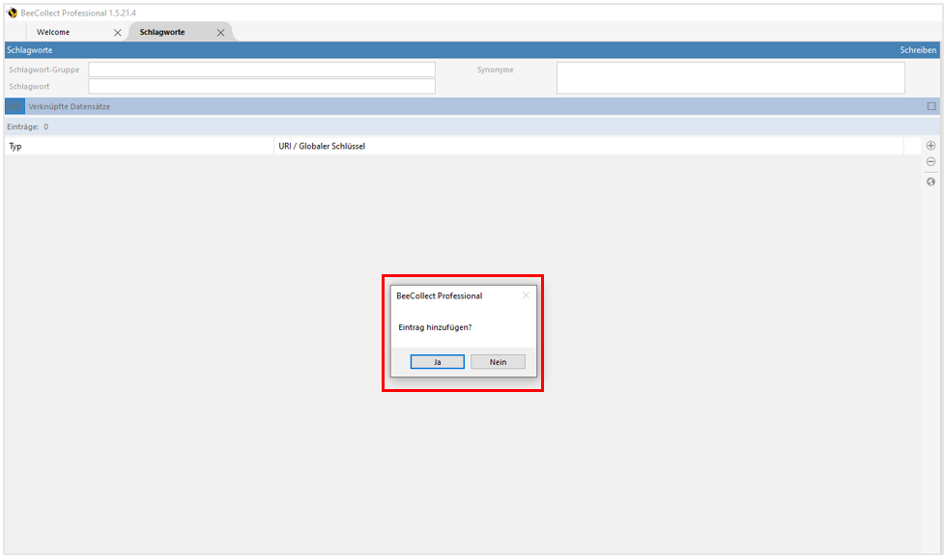This screenshot has height=560, width=944.
Task: Dismiss the dialog using its X icon
Action: [526, 295]
